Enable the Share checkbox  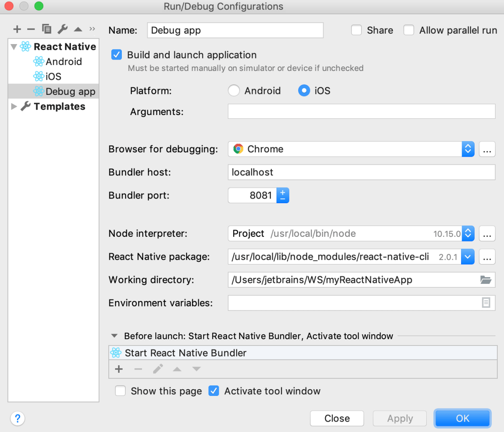[x=357, y=30]
